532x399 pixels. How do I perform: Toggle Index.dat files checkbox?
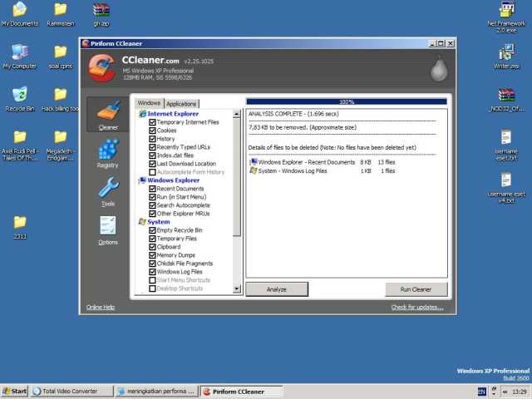152,155
